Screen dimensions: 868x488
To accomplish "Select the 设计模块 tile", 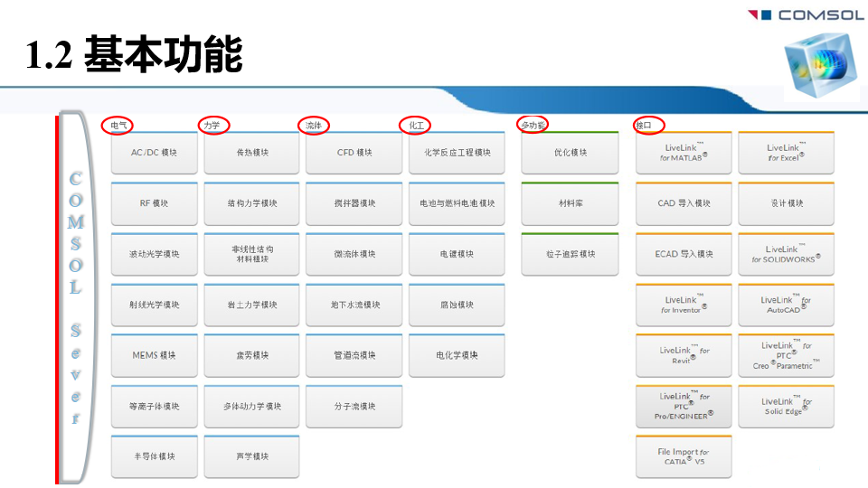I will tap(786, 203).
